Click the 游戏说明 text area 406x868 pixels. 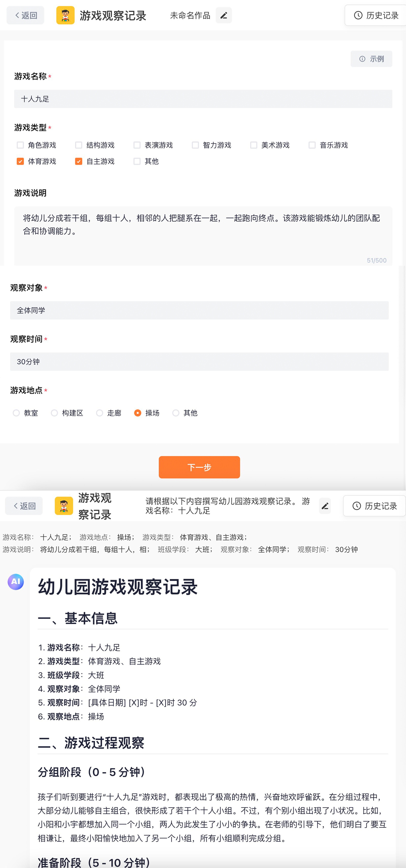(x=203, y=236)
